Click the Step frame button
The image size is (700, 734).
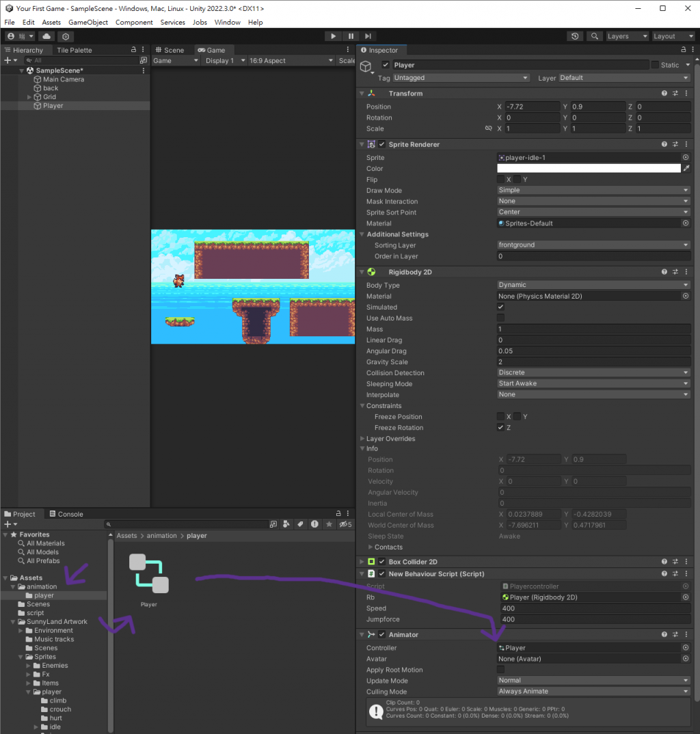(368, 36)
